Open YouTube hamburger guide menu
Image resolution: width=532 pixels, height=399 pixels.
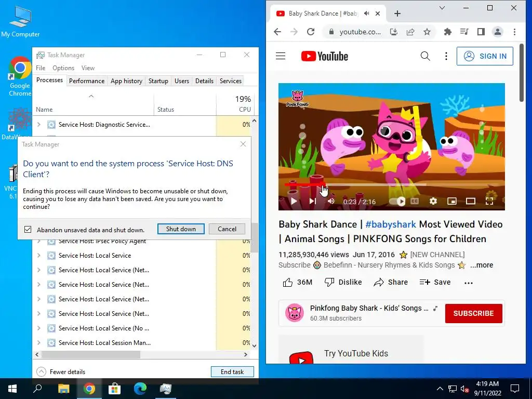coord(281,56)
